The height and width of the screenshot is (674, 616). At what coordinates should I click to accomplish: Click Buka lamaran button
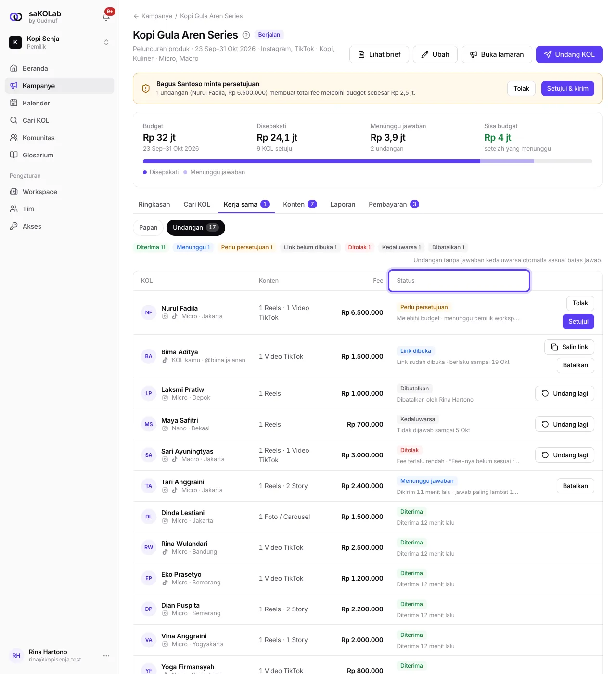coord(497,54)
